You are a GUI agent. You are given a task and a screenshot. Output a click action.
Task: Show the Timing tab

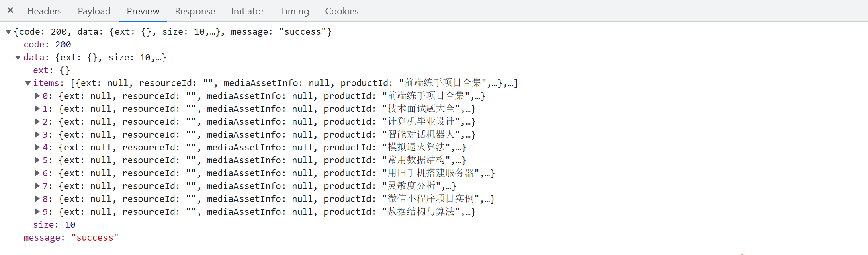click(295, 11)
